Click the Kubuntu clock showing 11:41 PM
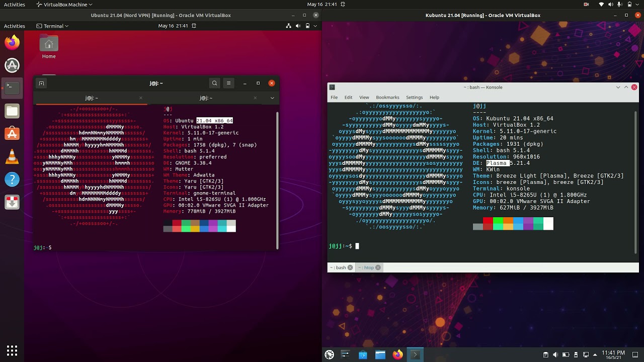The height and width of the screenshot is (362, 644). tap(613, 354)
